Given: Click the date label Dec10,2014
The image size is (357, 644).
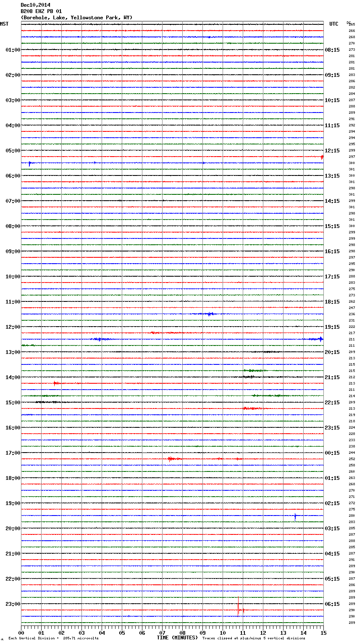Looking at the screenshot, I should tap(35, 5).
